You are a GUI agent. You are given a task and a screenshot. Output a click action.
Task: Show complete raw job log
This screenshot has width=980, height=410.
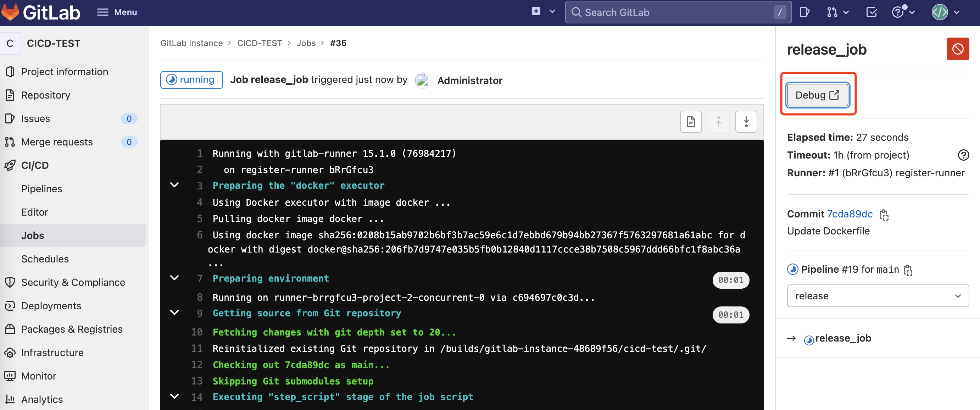coord(690,122)
